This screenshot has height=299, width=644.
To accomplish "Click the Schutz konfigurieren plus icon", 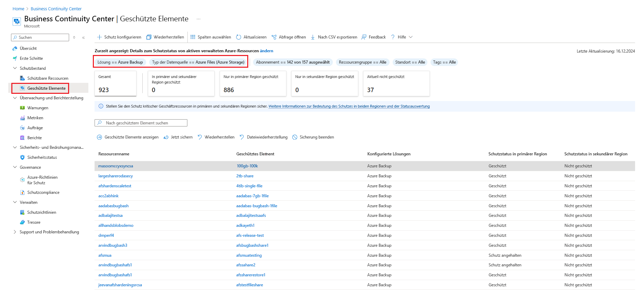I will 99,37.
